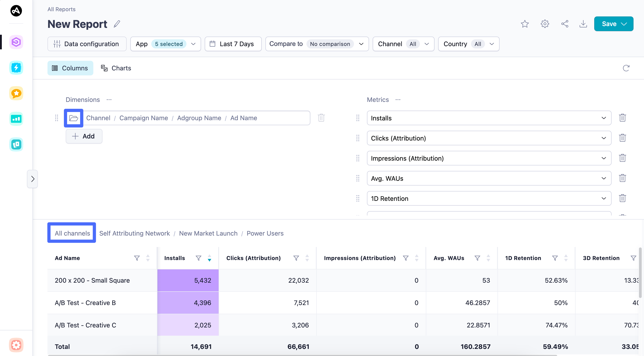This screenshot has height=356, width=644.
Task: Click the download report icon
Action: pos(583,24)
